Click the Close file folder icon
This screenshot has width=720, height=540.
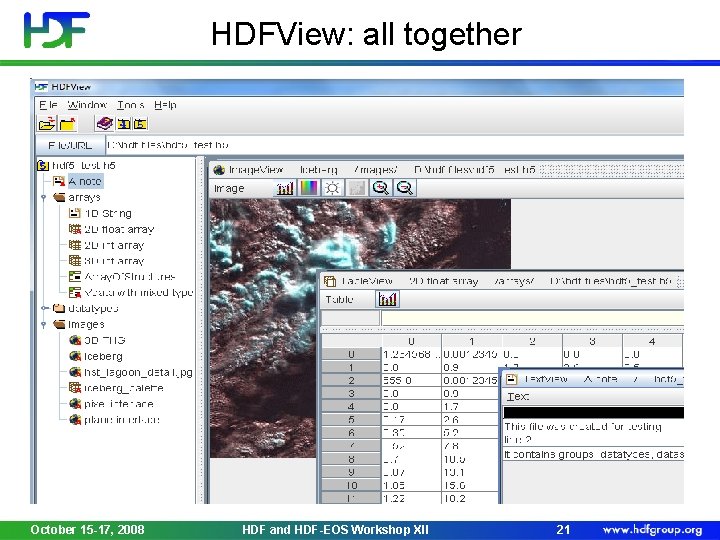point(67,124)
